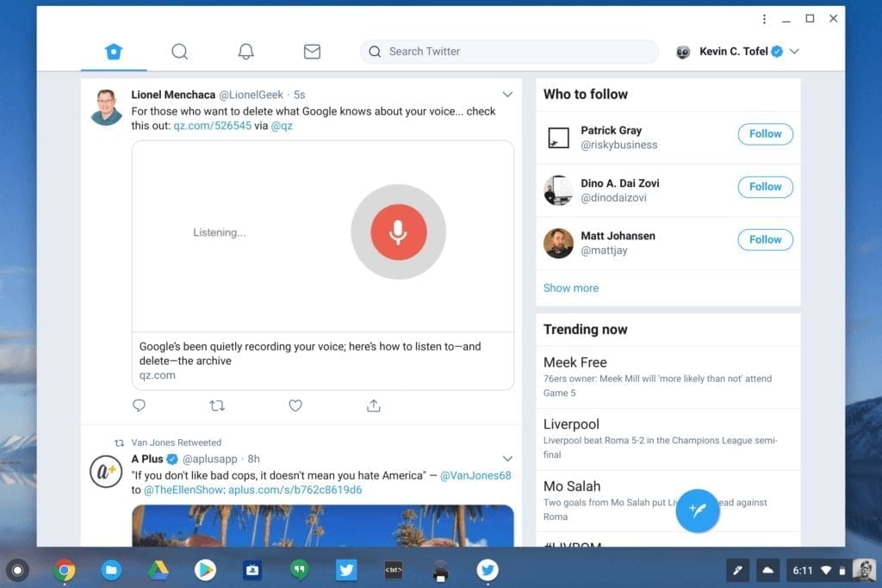Screen dimensions: 882x588
Task: Open Dino A. Dai Zovi's avatar
Action: (x=558, y=190)
